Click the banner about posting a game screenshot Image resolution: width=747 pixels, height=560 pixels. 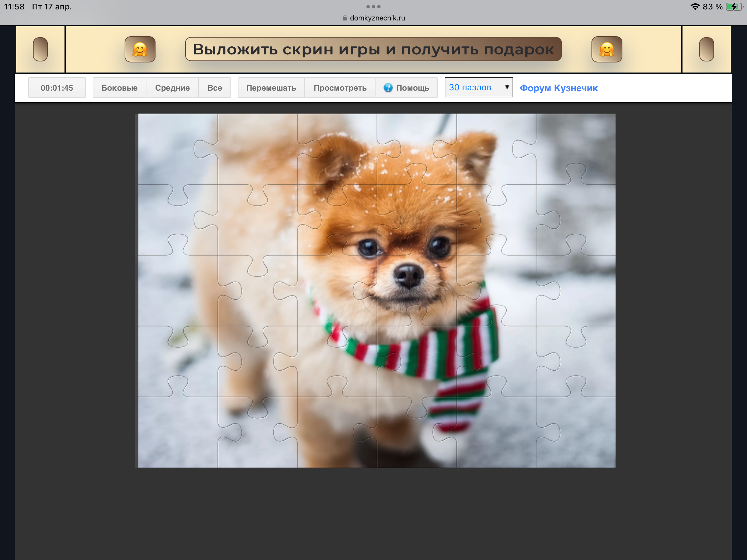click(373, 49)
